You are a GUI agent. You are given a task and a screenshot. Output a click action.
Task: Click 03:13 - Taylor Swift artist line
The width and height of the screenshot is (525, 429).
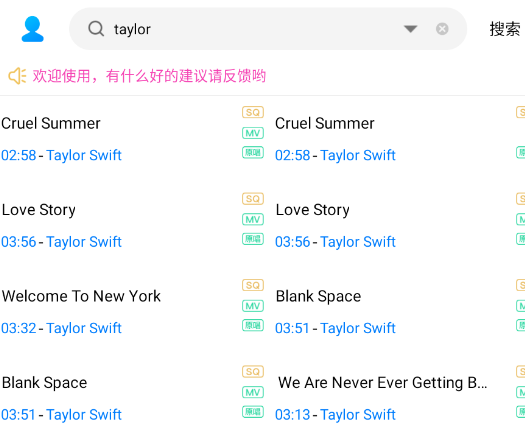coord(335,415)
